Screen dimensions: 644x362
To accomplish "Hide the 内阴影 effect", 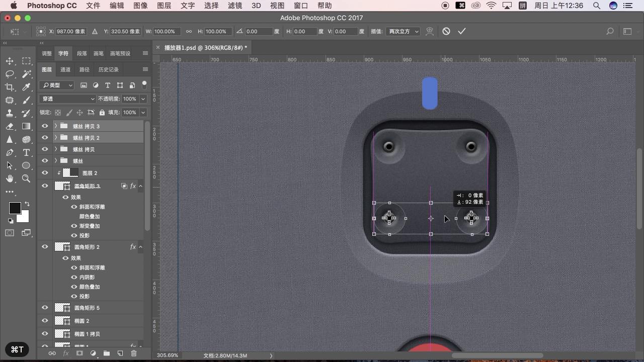I will (x=74, y=278).
